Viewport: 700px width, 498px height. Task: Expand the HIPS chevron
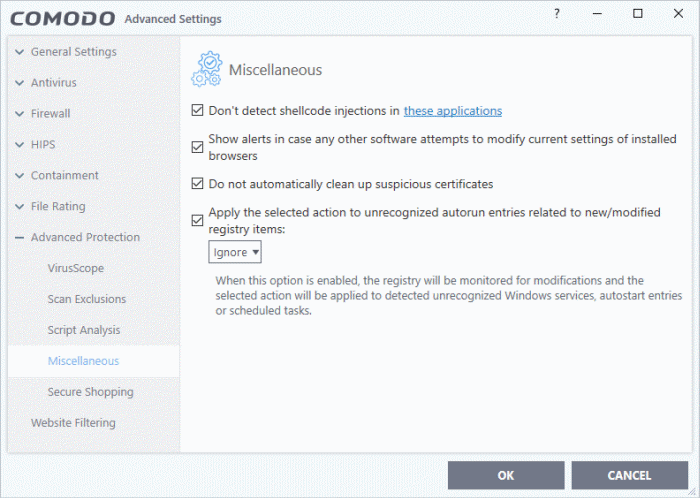[19, 145]
